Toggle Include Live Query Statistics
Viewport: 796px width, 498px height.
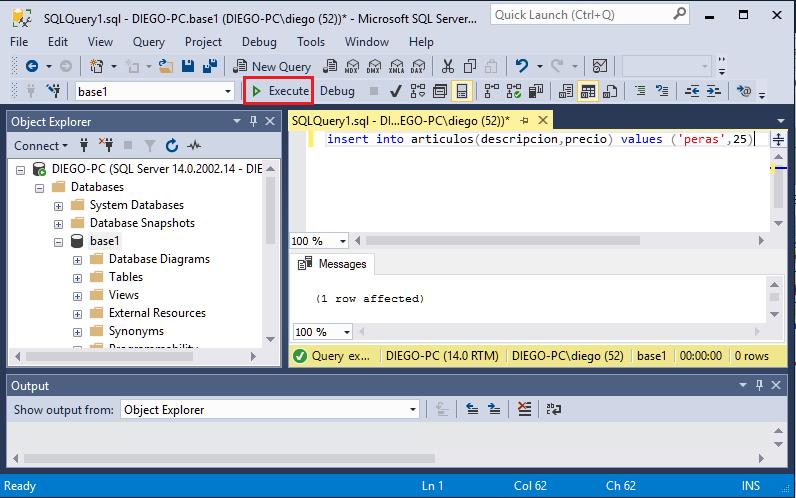tap(514, 91)
